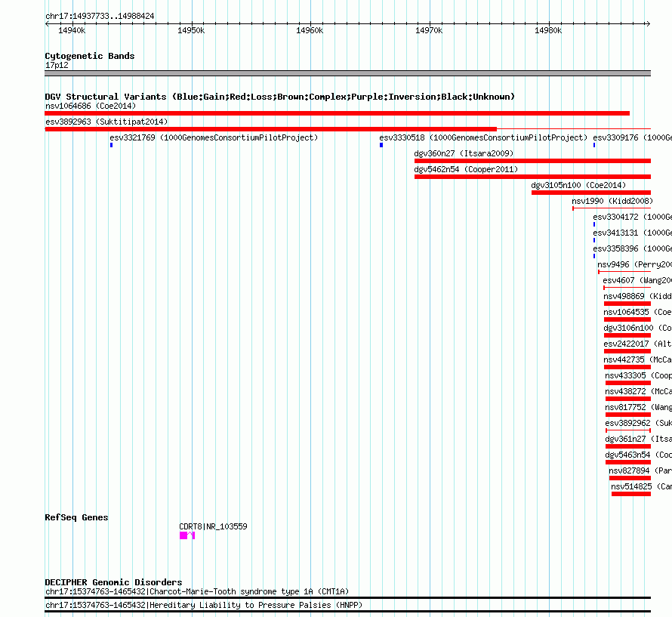
Task: Select the Charcot-Marie-Tooth syndrome type 1A entry
Action: click(x=197, y=592)
